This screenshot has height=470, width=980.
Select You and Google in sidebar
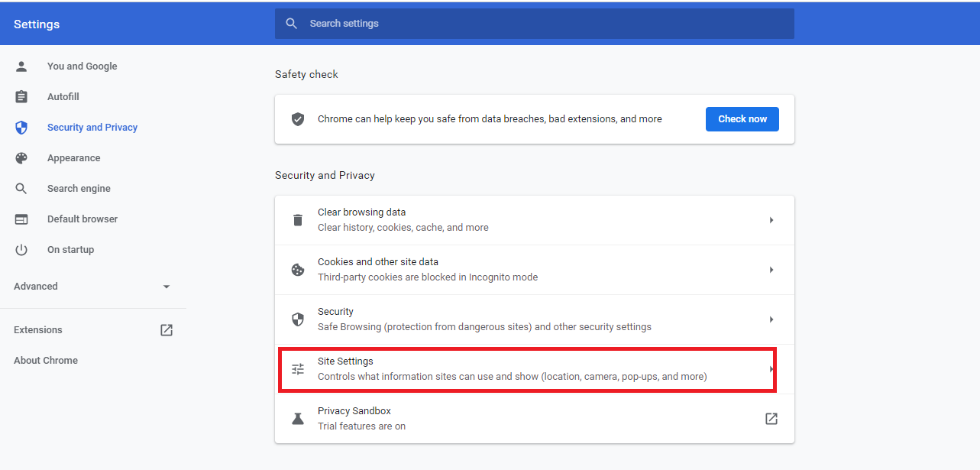tap(82, 66)
